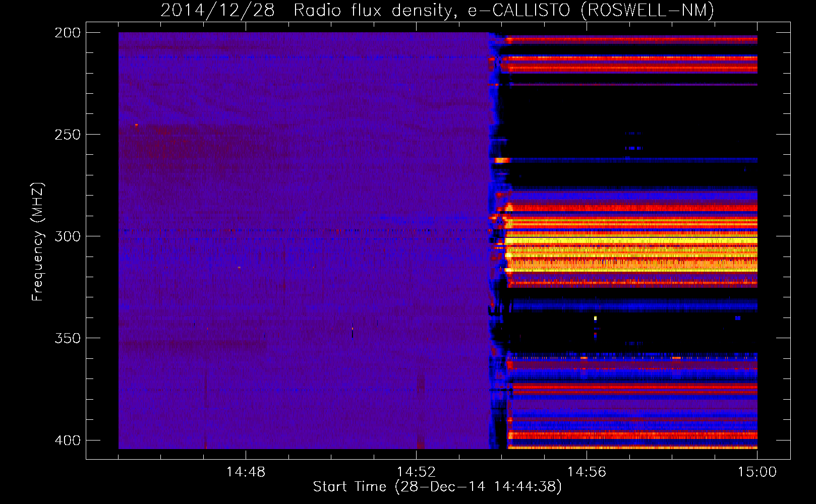Screen dimensions: 816x504
Task: Click the 14:48 time tick label
Action: (x=246, y=472)
